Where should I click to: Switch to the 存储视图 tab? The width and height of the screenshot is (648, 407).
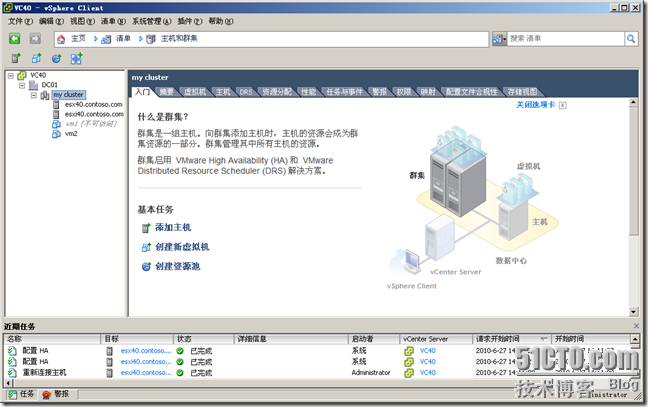522,92
